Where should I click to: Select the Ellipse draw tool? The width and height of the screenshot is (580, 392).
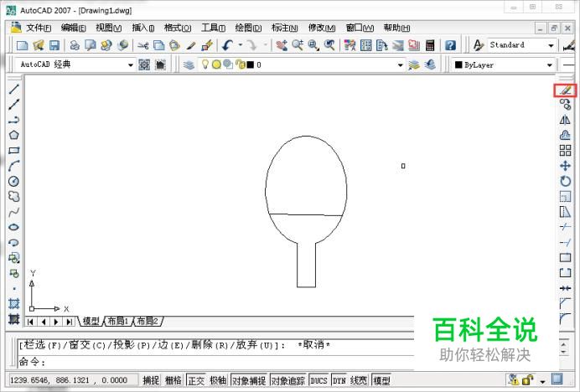pos(13,227)
